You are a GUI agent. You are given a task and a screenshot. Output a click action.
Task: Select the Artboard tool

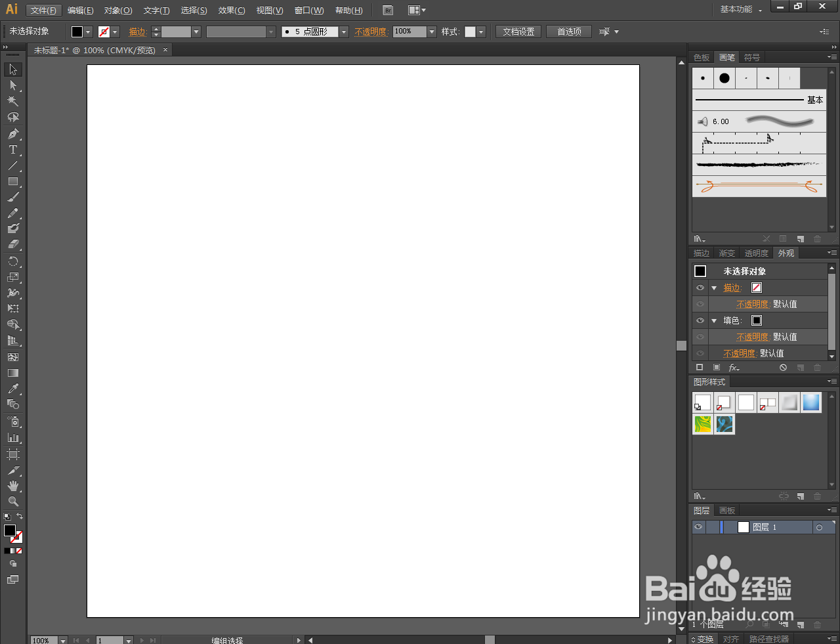tap(13, 454)
